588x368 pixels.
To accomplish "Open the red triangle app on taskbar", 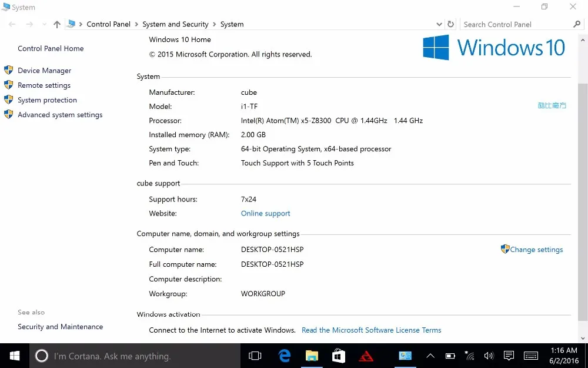I will click(366, 356).
